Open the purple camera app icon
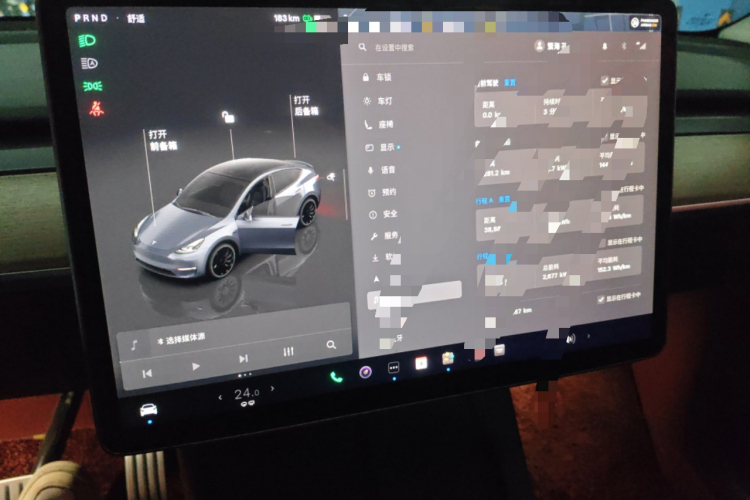Image resolution: width=750 pixels, height=500 pixels. coord(366,372)
